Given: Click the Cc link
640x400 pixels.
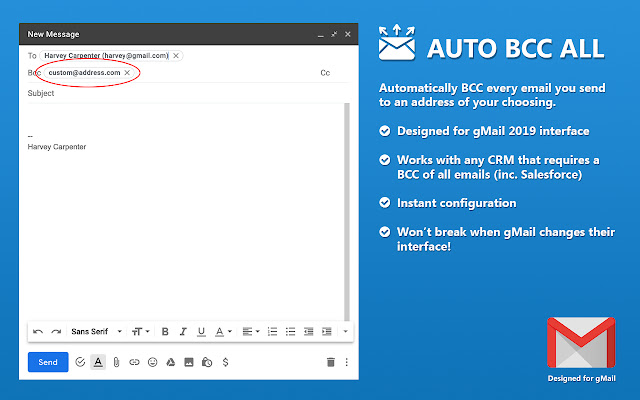Looking at the screenshot, I should tap(325, 73).
